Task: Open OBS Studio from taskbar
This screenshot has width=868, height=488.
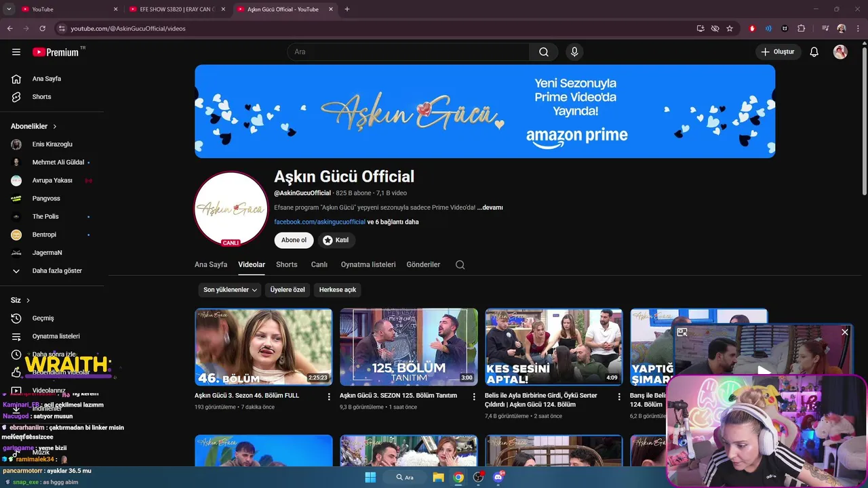Action: click(x=479, y=477)
